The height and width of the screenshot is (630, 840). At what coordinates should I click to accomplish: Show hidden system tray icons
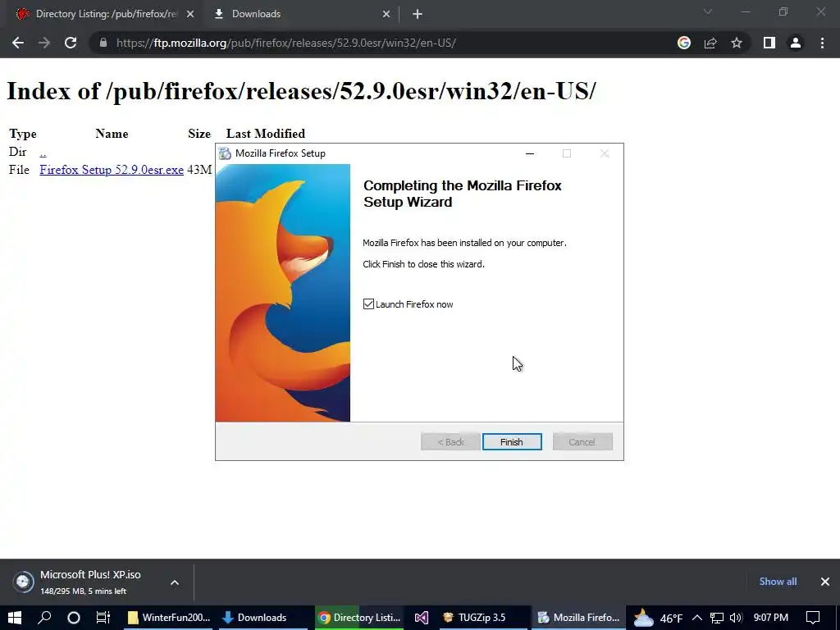click(x=697, y=618)
